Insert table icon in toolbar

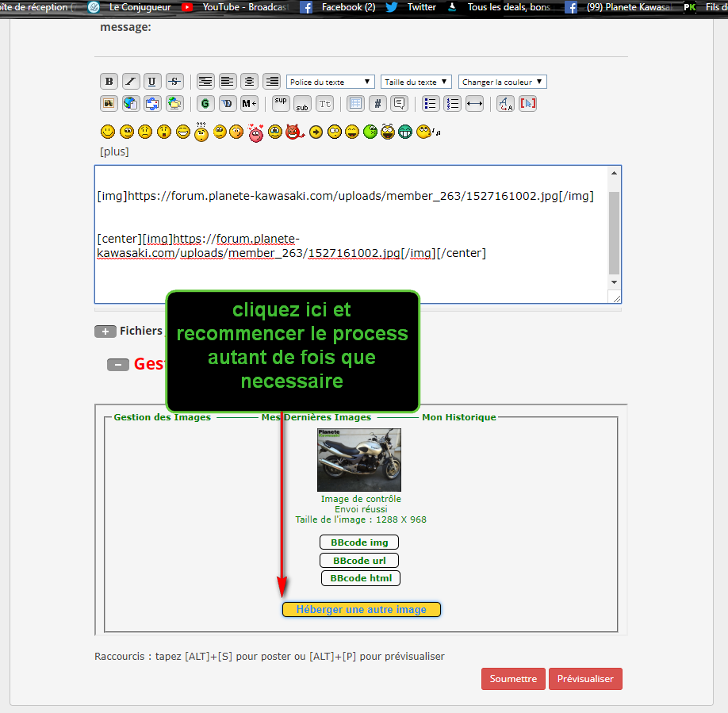pyautogui.click(x=355, y=103)
